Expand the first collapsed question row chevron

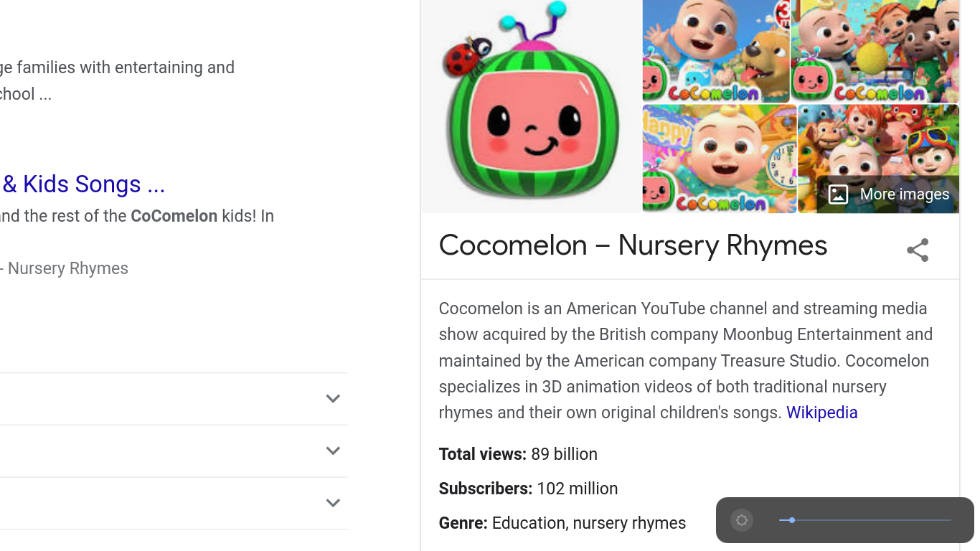tap(333, 399)
